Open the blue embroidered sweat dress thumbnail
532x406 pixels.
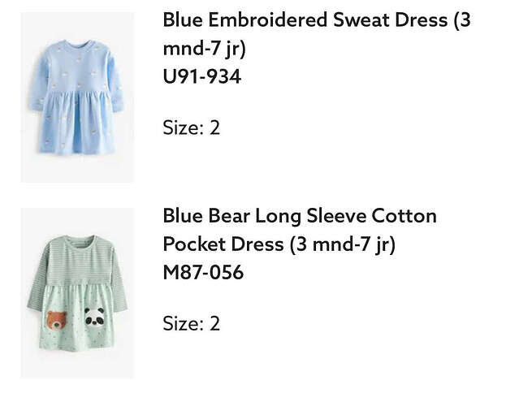coord(77,97)
